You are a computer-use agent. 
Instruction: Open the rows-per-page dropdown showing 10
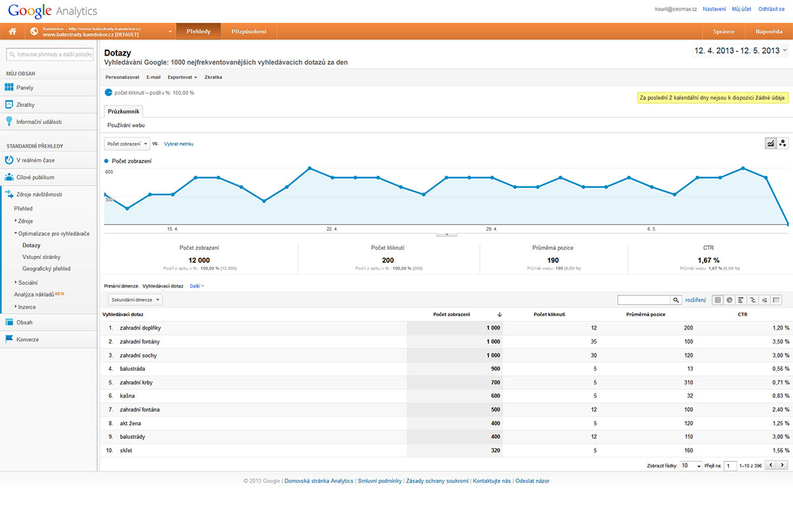coord(691,466)
